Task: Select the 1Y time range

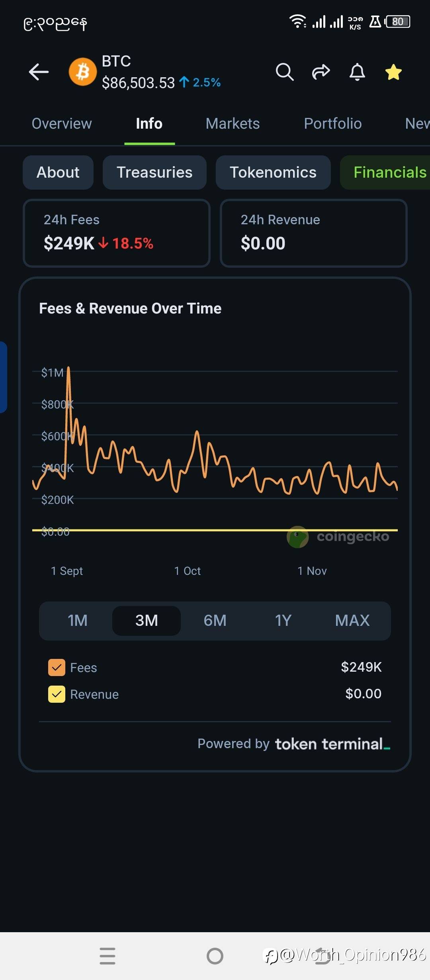Action: coord(283,620)
